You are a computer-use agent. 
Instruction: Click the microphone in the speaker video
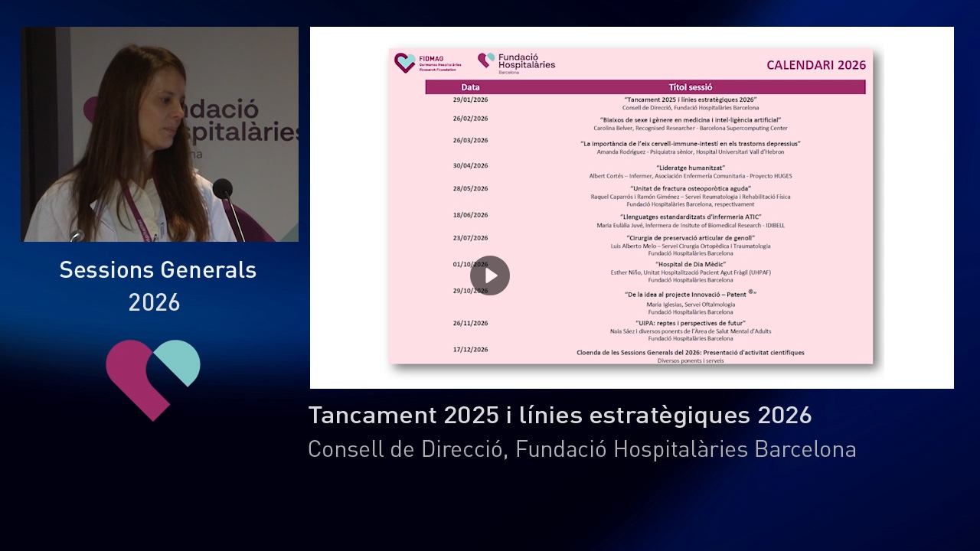coord(223,189)
